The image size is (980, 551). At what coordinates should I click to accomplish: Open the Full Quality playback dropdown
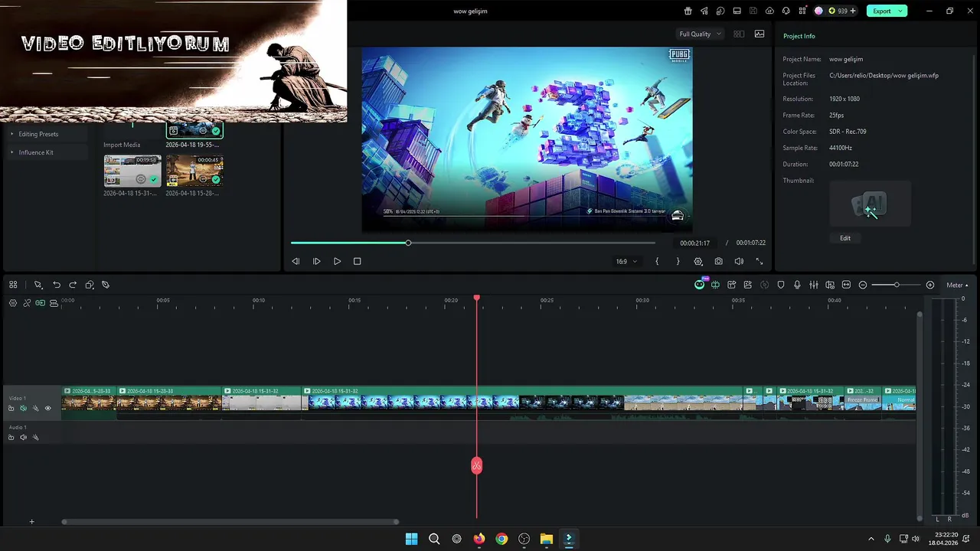click(700, 34)
